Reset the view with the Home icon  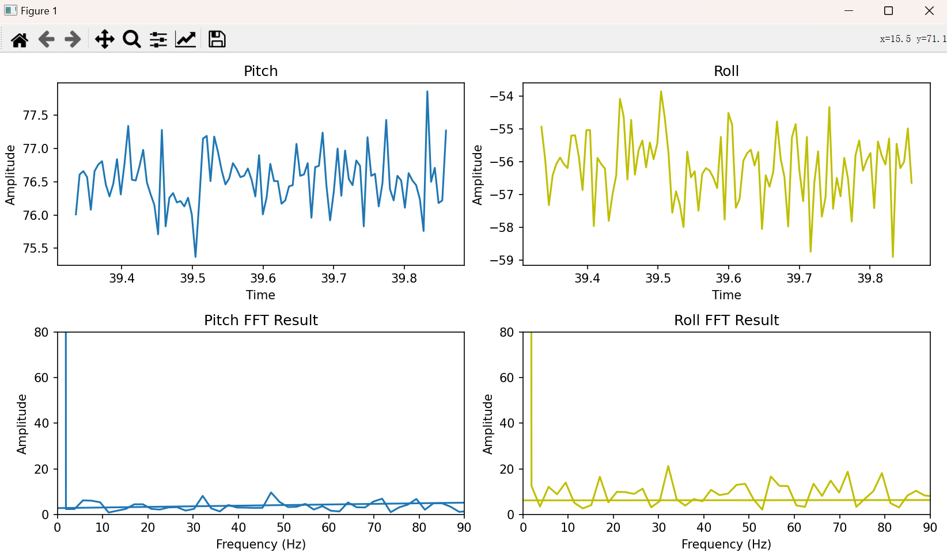pos(20,39)
